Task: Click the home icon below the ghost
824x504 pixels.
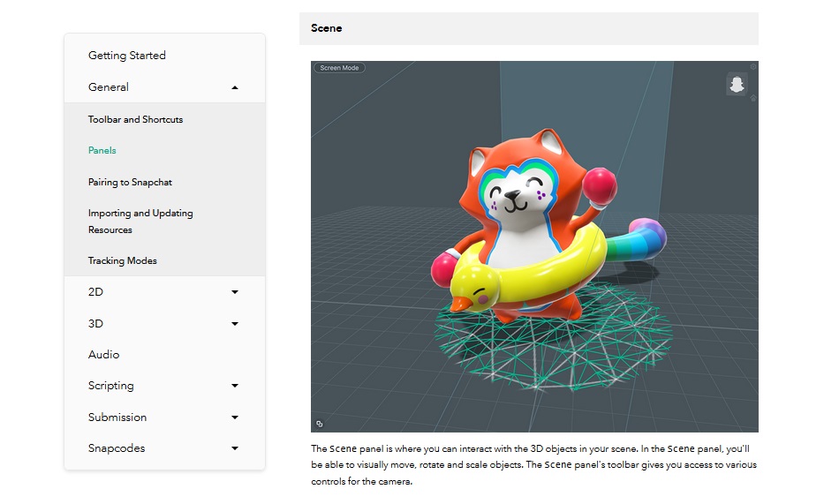Action: pos(753,98)
